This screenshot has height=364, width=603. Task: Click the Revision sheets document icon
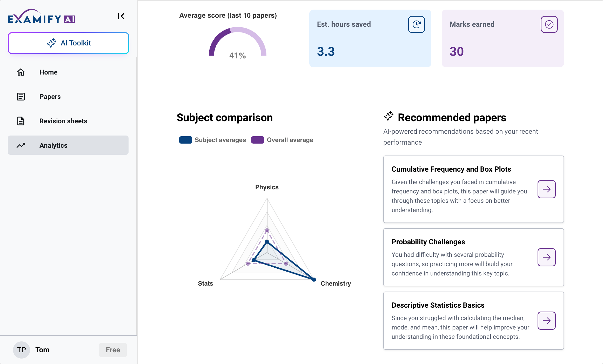(21, 121)
